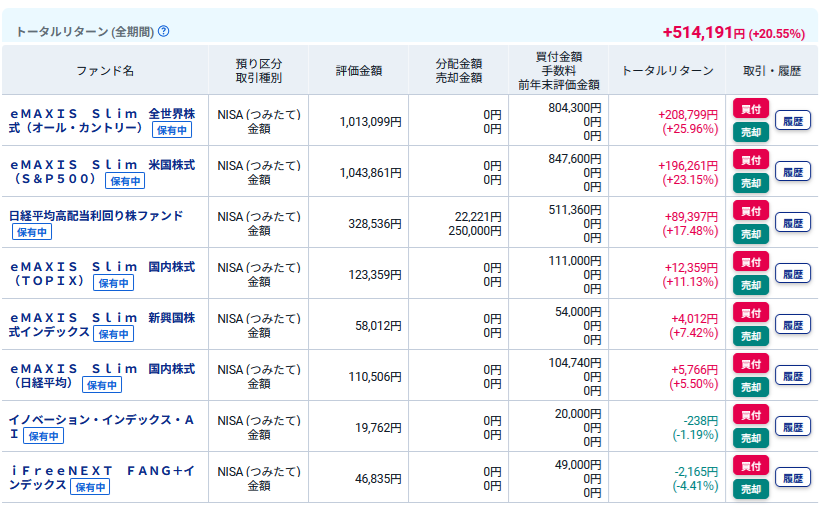Screen dimensions: 825x506
Task: Open fund link eMAXIS Slim 新興国株式インデックス
Action: 102,325
